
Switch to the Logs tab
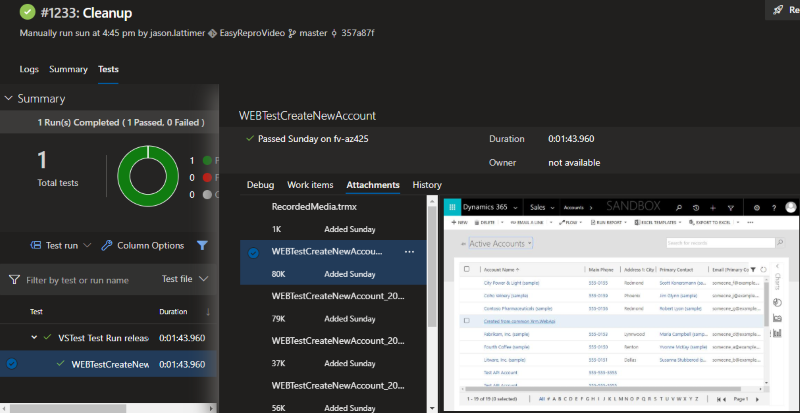coord(29,69)
